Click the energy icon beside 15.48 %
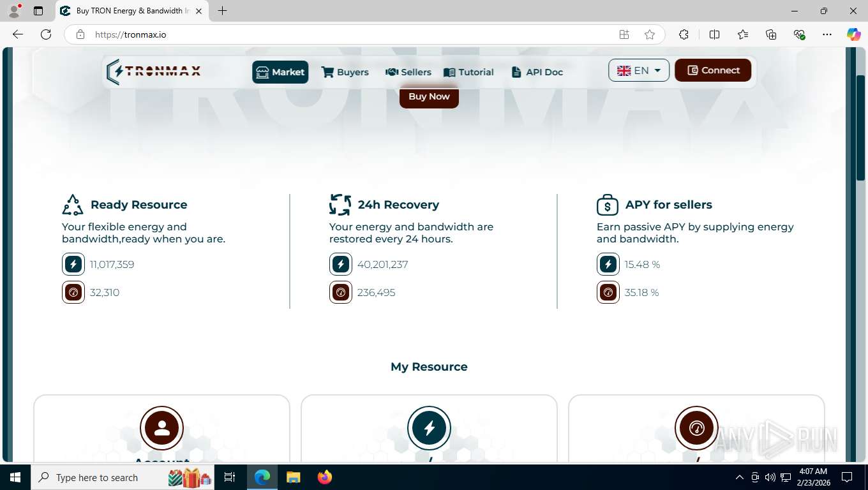 coord(608,264)
